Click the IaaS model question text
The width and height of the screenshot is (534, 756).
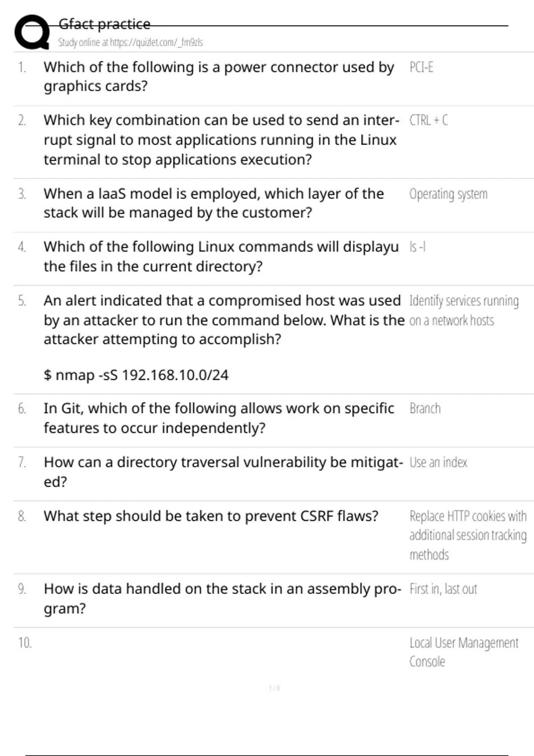coord(214,203)
